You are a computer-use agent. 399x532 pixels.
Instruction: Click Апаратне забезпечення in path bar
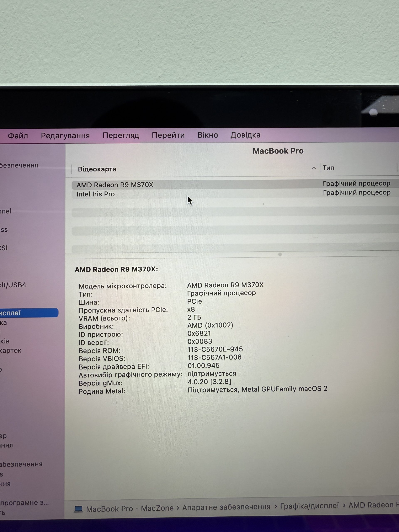click(x=226, y=507)
